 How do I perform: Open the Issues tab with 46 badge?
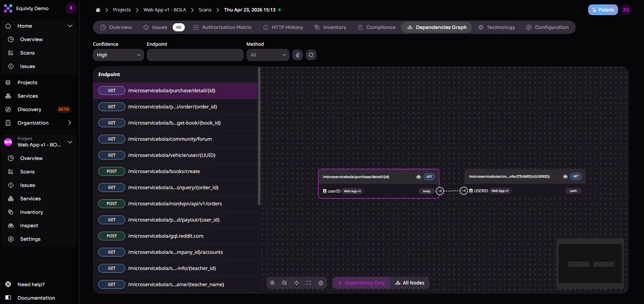click(x=165, y=27)
